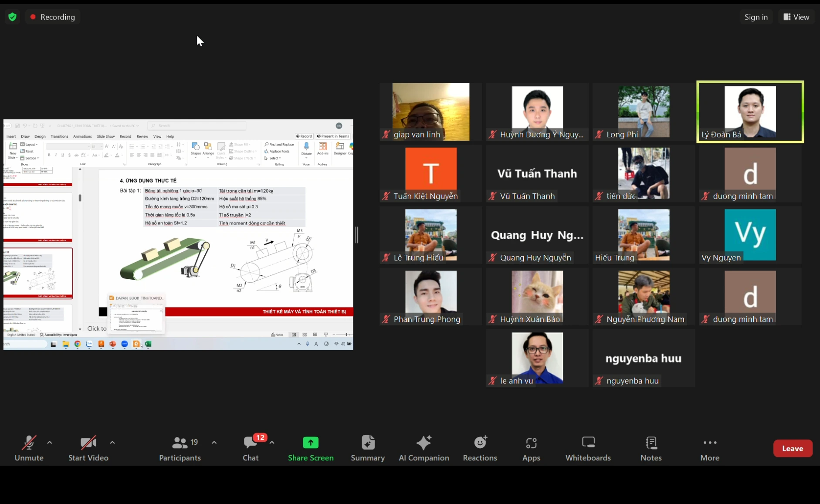Open the Reactions picker

click(480, 448)
